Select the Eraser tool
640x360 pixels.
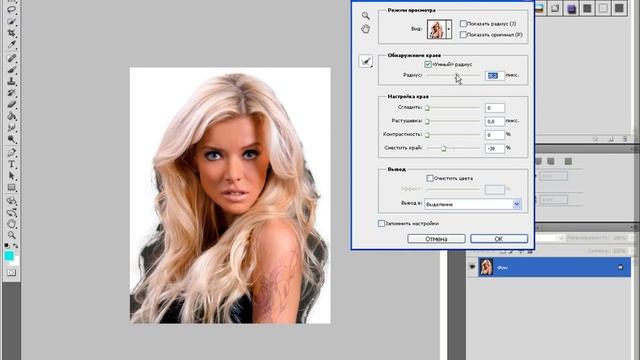(x=11, y=104)
